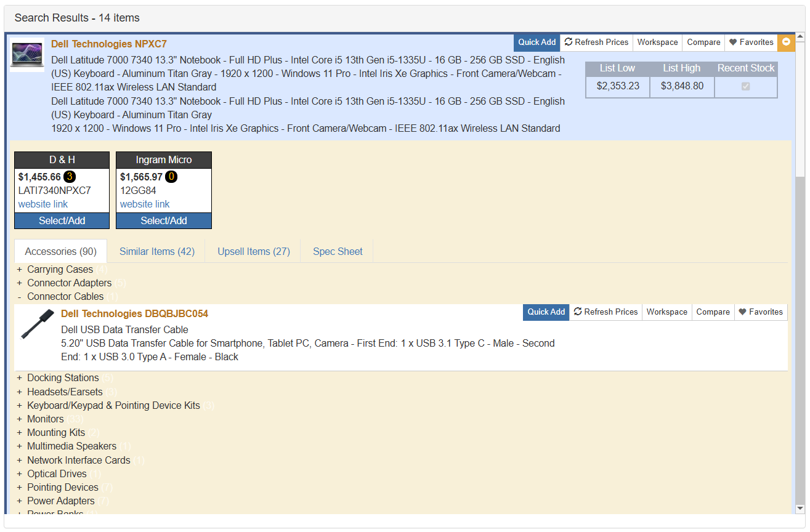
Task: Click the List Low price $2,353.23
Action: click(x=618, y=86)
